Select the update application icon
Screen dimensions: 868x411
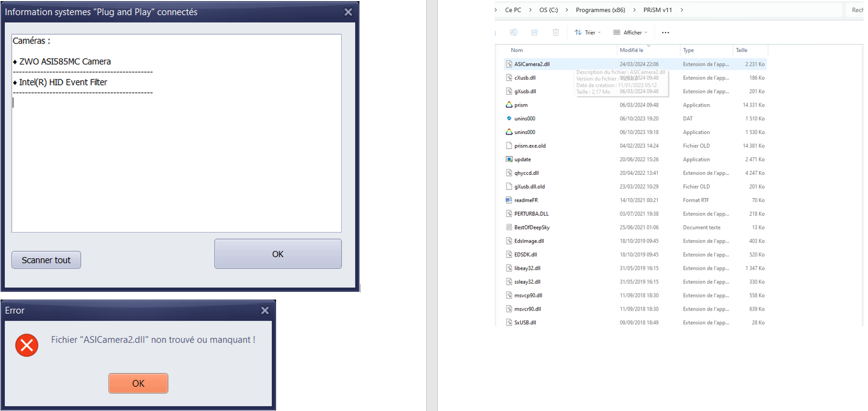coord(509,159)
